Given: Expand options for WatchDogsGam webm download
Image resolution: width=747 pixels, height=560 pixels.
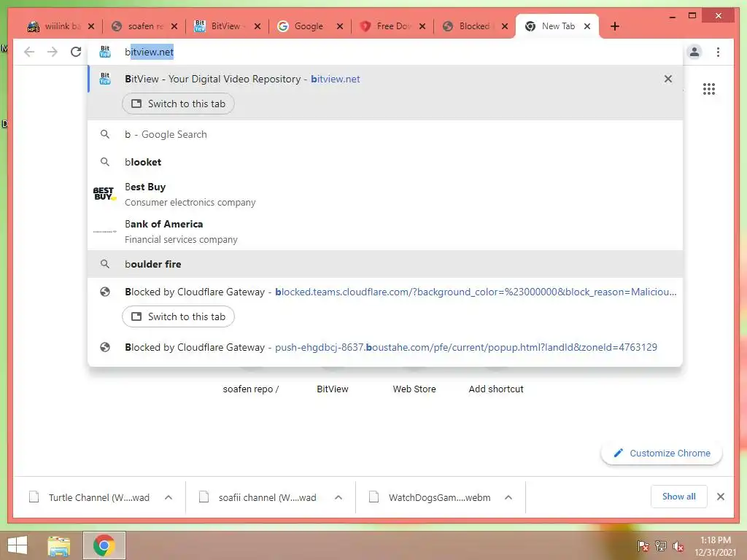Looking at the screenshot, I should tap(508, 497).
